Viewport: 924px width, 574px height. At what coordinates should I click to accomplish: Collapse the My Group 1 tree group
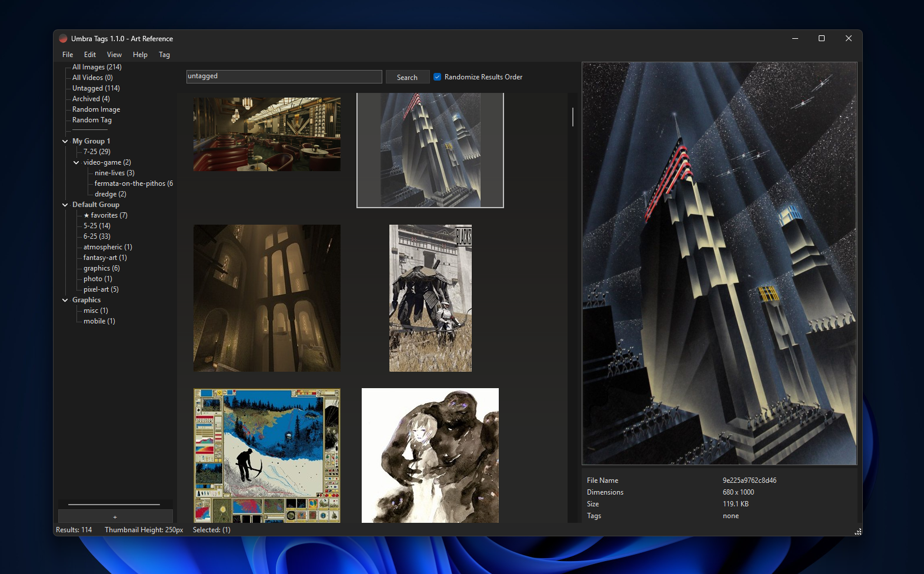65,141
